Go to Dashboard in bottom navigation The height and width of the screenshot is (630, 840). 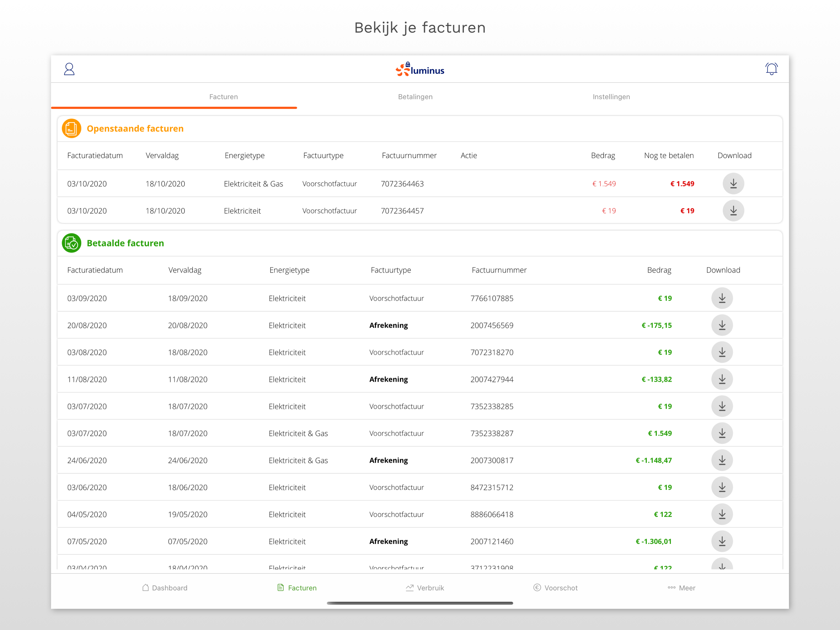(x=165, y=588)
